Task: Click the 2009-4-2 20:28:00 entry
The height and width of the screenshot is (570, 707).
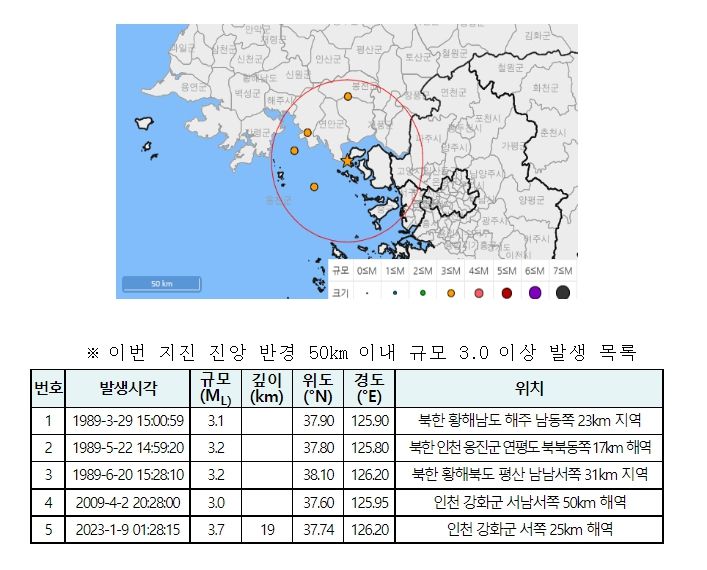Action: click(127, 502)
